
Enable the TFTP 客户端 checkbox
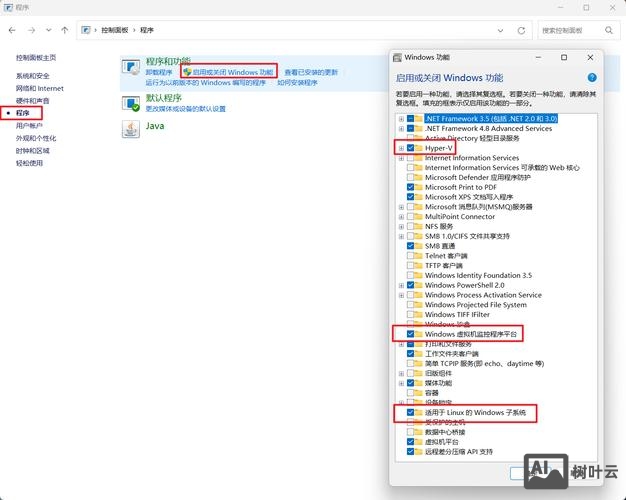click(x=410, y=266)
